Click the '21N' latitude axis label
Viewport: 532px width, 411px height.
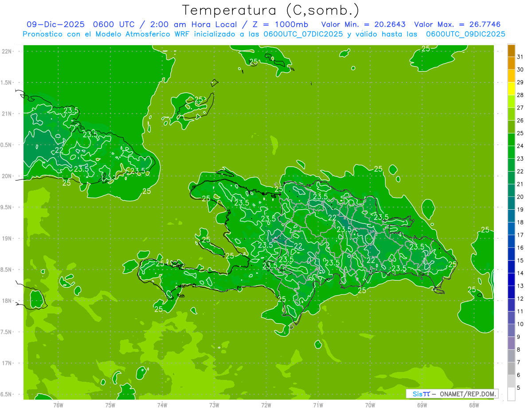(x=7, y=114)
